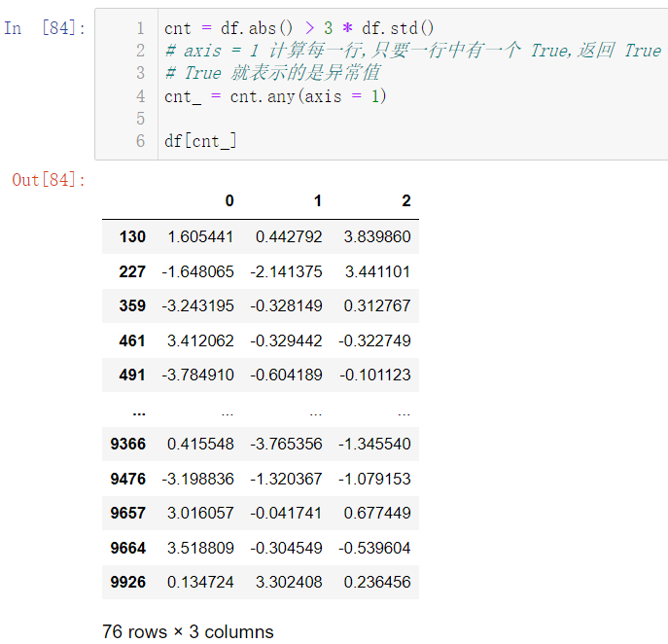
Task: Click cell value -0.539604
Action: point(374,548)
